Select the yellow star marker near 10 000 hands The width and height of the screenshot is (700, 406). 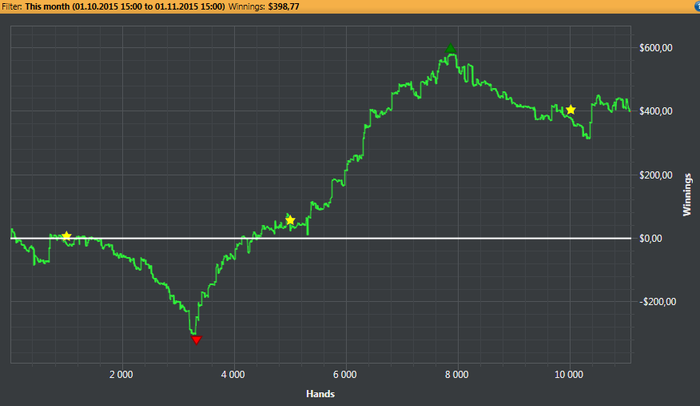(x=571, y=110)
